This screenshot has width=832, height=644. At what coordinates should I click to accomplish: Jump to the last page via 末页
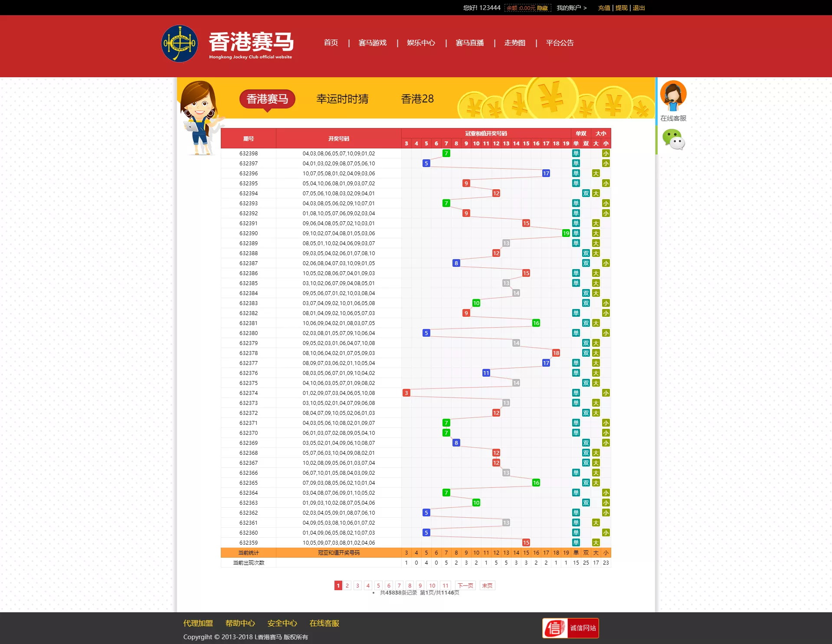click(x=487, y=585)
